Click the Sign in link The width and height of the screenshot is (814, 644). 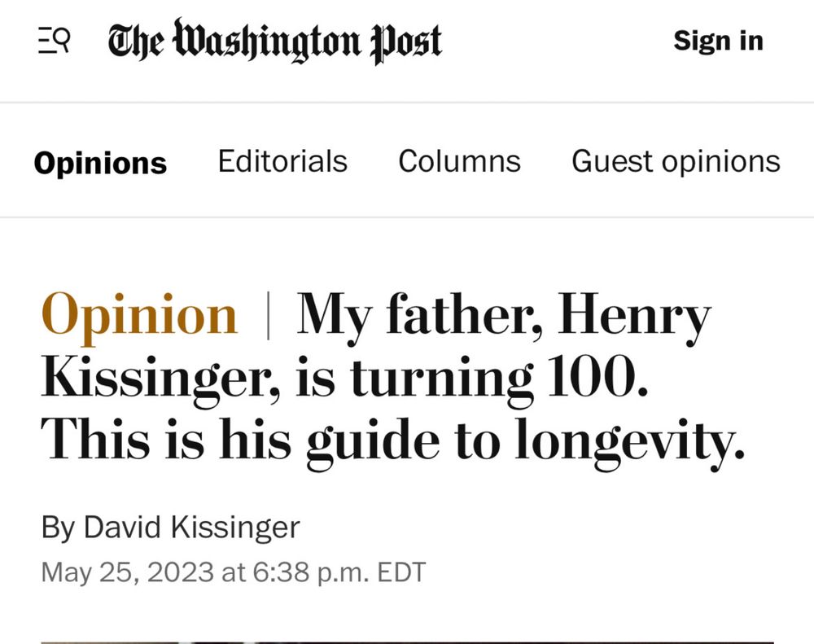719,41
